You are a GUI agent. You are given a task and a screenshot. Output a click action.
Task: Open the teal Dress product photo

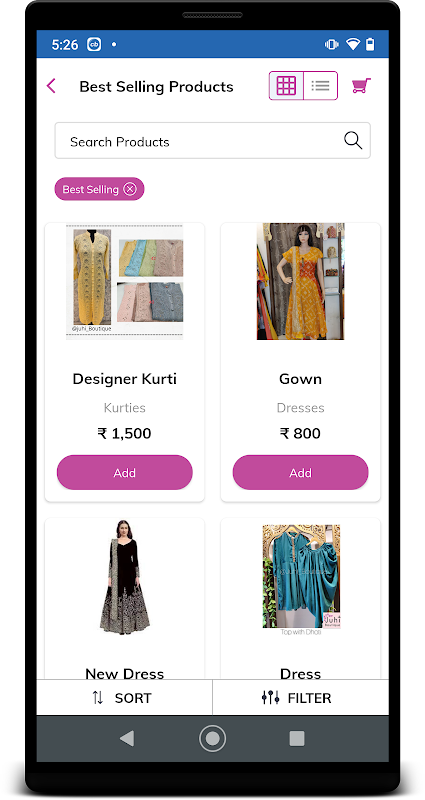coord(301,577)
